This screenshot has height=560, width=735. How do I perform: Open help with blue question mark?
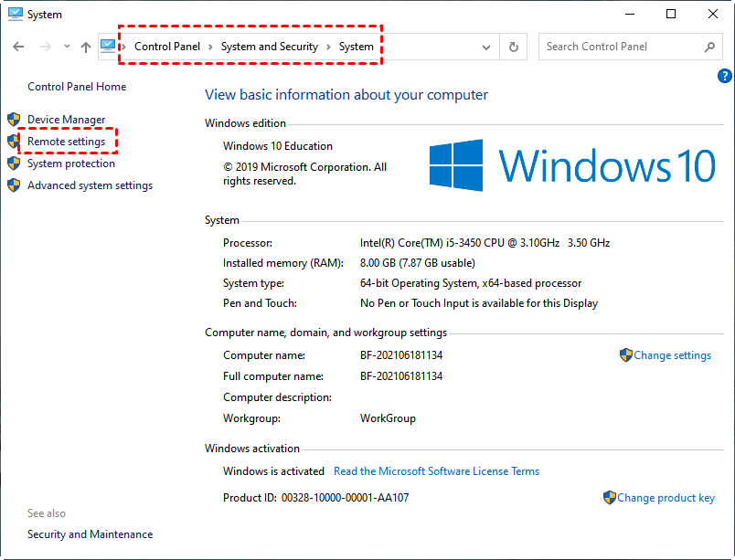pos(724,76)
